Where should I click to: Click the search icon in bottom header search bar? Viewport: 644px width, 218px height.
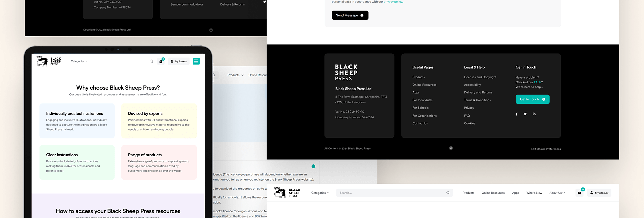(x=448, y=193)
